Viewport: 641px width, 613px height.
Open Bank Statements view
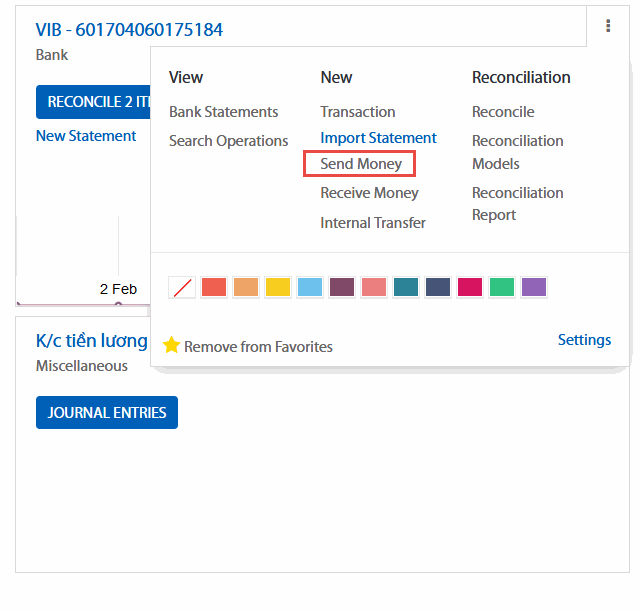pyautogui.click(x=223, y=112)
